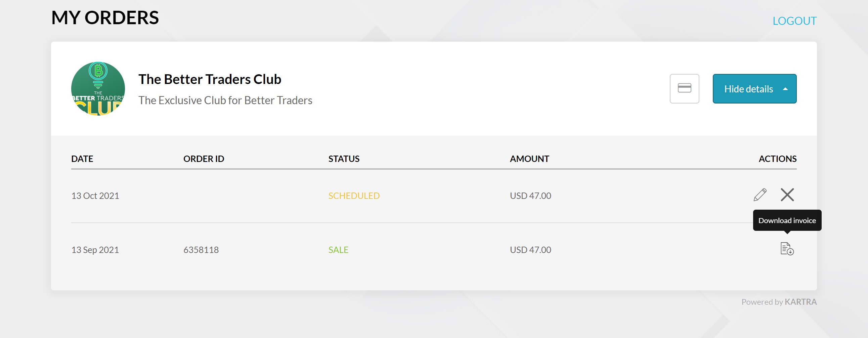Click the SALE status label
This screenshot has height=338, width=868.
click(x=338, y=249)
